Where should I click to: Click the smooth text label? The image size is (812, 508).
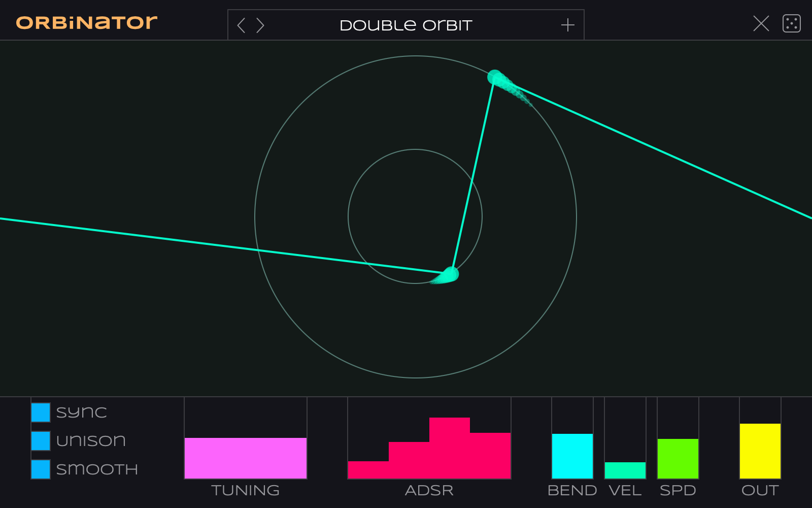pos(97,469)
